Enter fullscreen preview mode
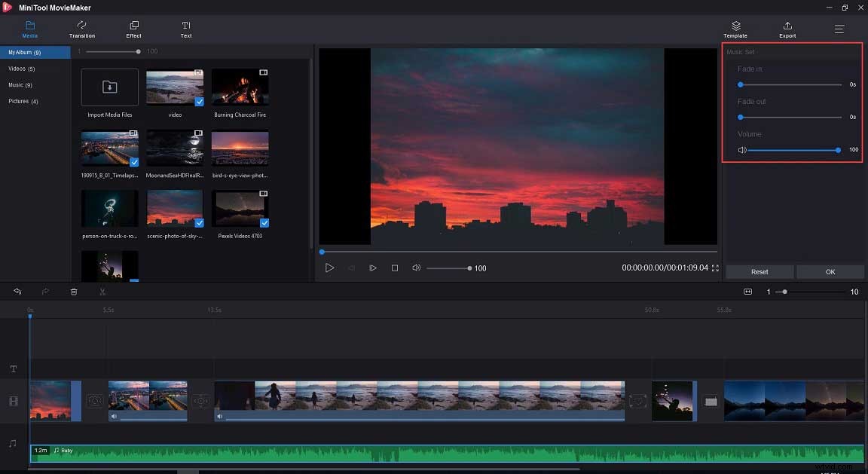The height and width of the screenshot is (474, 868). point(714,268)
